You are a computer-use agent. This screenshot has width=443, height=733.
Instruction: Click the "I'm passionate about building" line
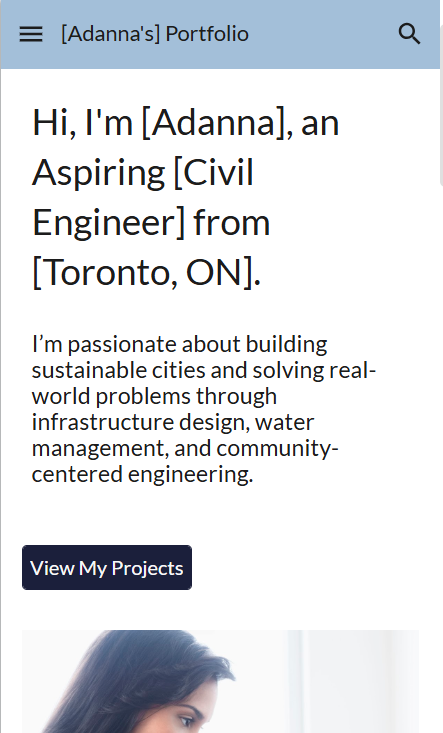[x=179, y=345]
